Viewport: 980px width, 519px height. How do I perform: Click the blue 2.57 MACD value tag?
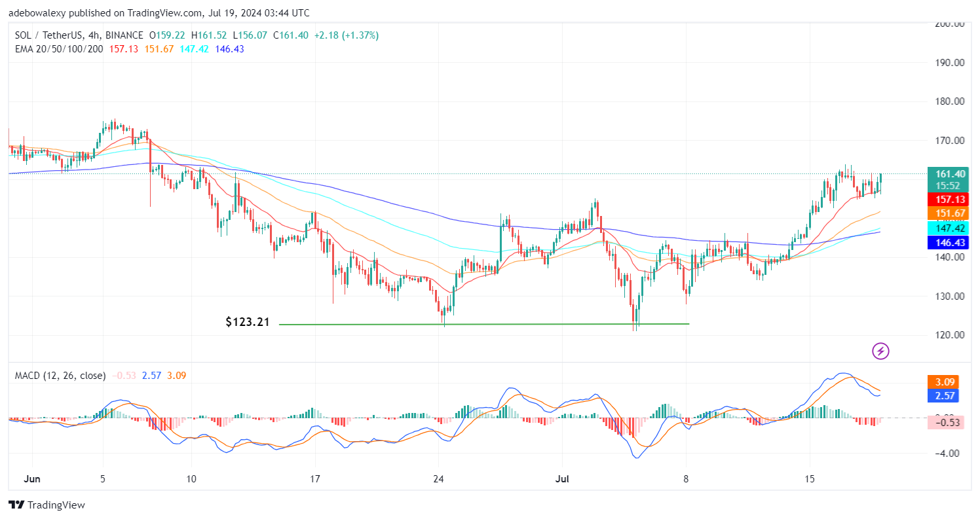pyautogui.click(x=943, y=395)
